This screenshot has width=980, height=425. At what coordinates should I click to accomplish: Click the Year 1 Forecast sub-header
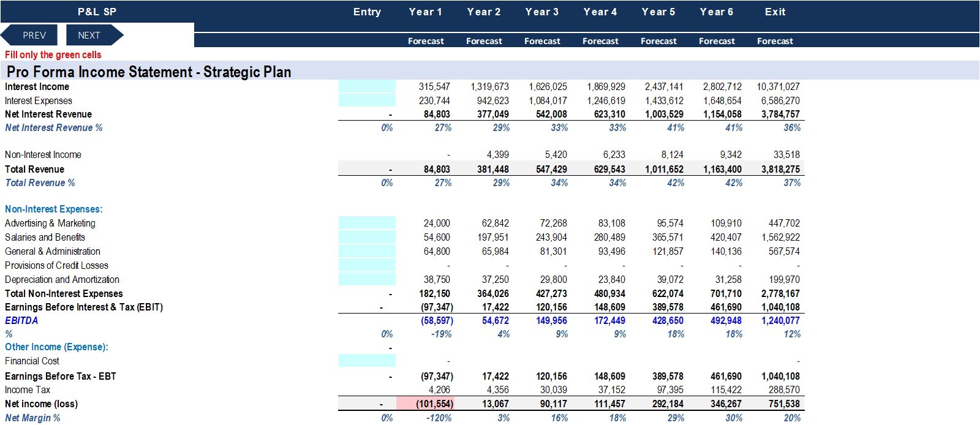pyautogui.click(x=426, y=41)
